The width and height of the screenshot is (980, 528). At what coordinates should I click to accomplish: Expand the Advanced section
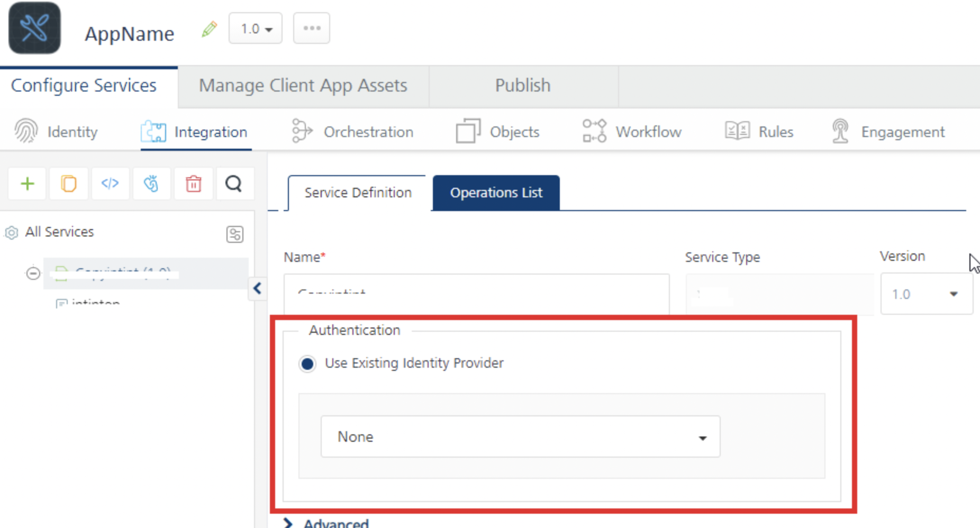288,523
